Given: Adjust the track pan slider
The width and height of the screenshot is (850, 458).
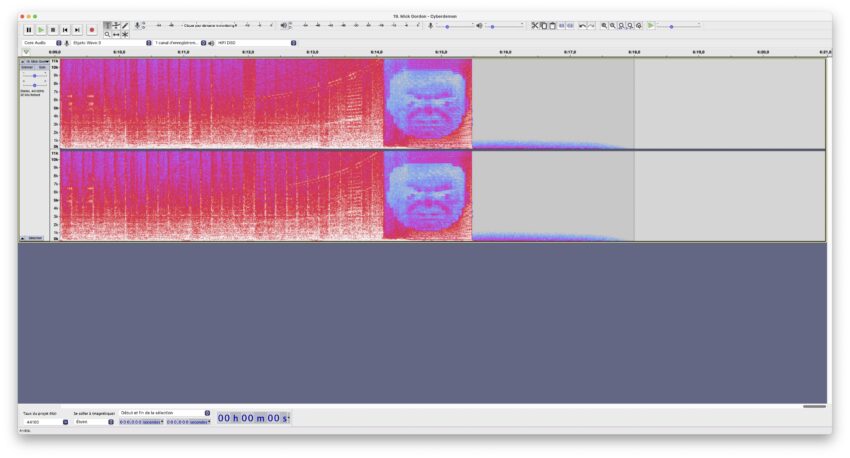Looking at the screenshot, I should point(34,85).
